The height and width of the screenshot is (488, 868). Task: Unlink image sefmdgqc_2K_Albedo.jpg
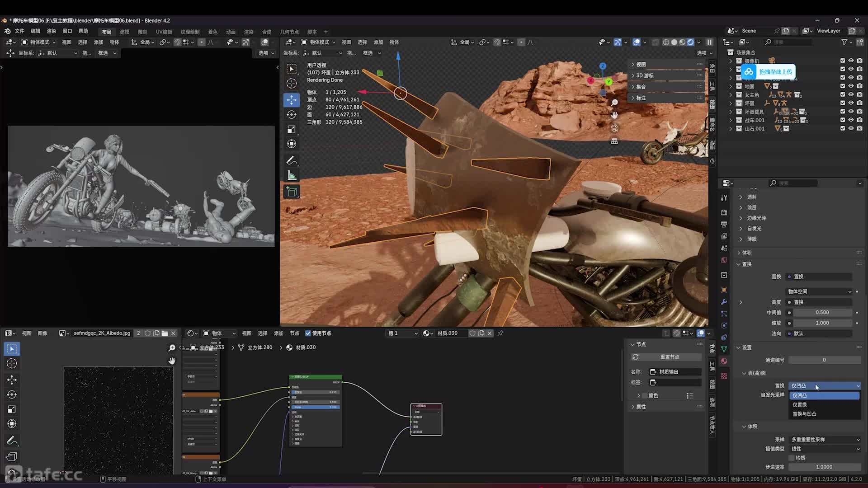point(173,333)
